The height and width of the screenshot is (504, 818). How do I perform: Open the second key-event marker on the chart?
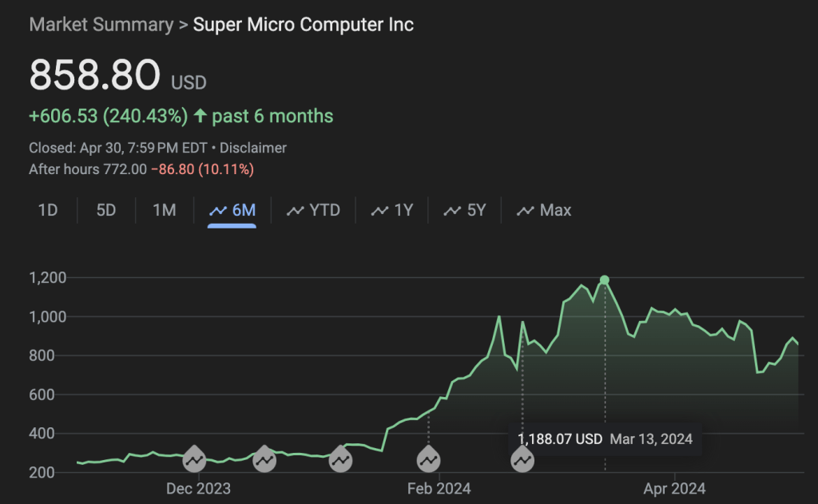click(x=264, y=459)
